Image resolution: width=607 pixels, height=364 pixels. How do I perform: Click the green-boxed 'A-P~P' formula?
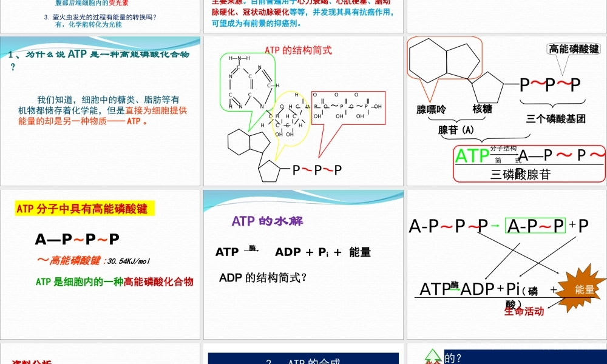click(535, 226)
